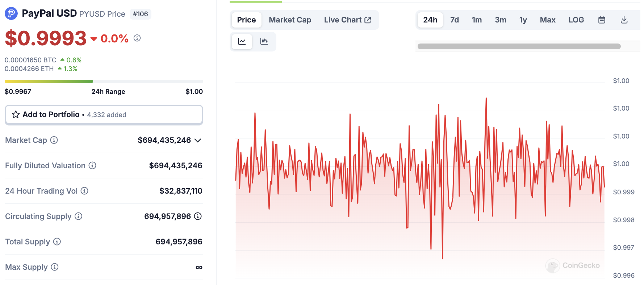Click the star icon in Add to Portfolio
Screen dimensions: 644x285
pos(16,115)
